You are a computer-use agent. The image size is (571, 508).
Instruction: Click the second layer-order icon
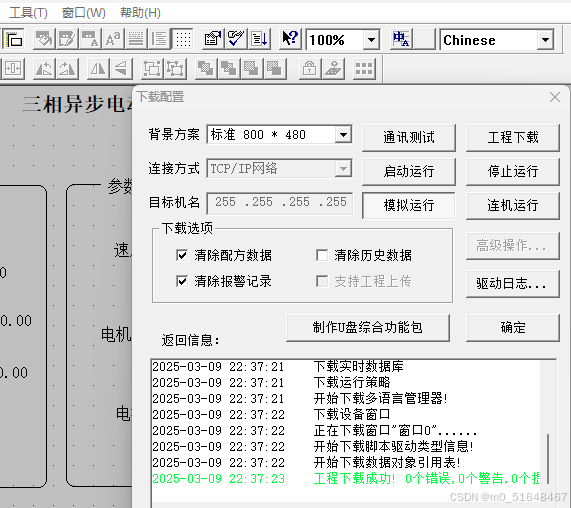coord(229,68)
